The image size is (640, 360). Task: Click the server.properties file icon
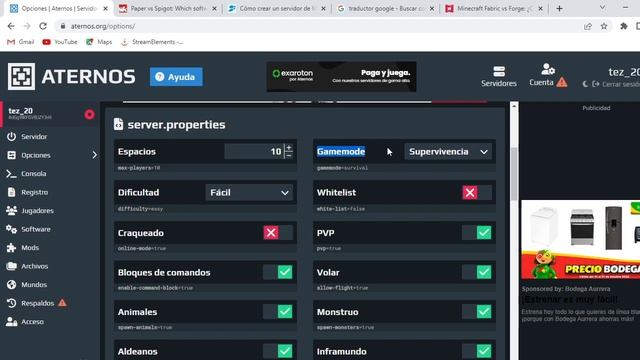coord(118,124)
